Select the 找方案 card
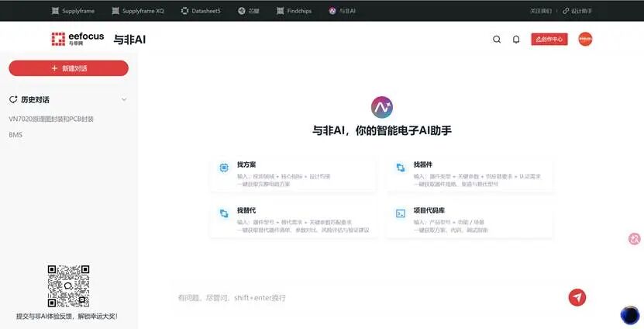Screen dimensions: 644x329 [293, 174]
